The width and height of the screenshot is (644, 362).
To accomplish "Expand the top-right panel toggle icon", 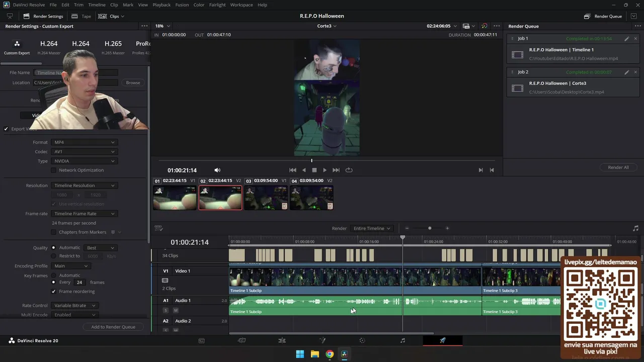I will coord(634,16).
